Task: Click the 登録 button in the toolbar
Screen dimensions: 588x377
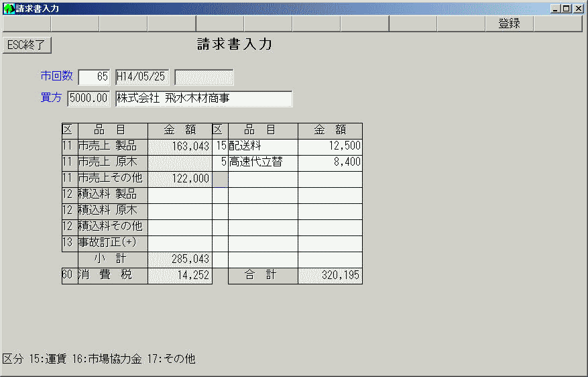Action: [510, 23]
